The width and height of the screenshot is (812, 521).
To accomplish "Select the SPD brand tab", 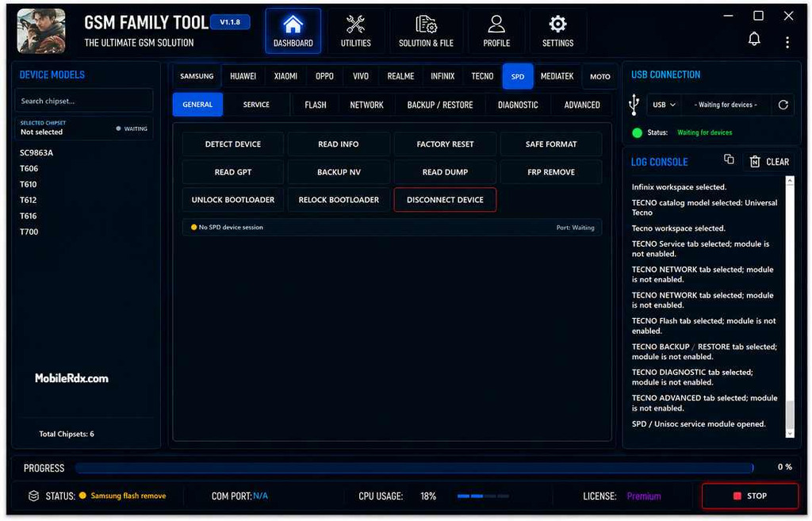I will (517, 76).
